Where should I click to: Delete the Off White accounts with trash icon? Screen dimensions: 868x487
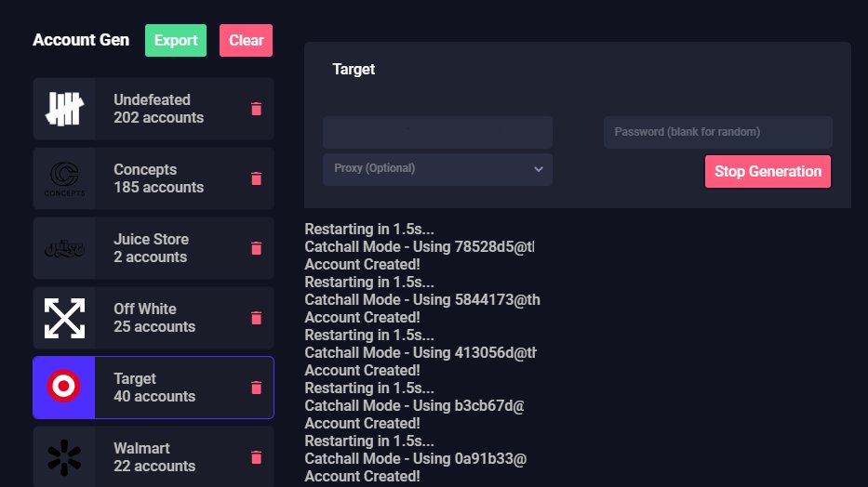256,318
